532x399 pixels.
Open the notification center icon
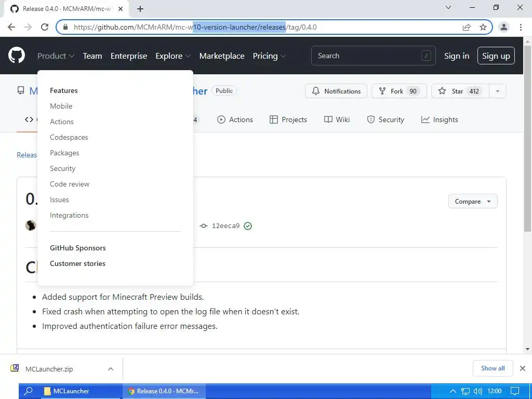pyautogui.click(x=515, y=391)
